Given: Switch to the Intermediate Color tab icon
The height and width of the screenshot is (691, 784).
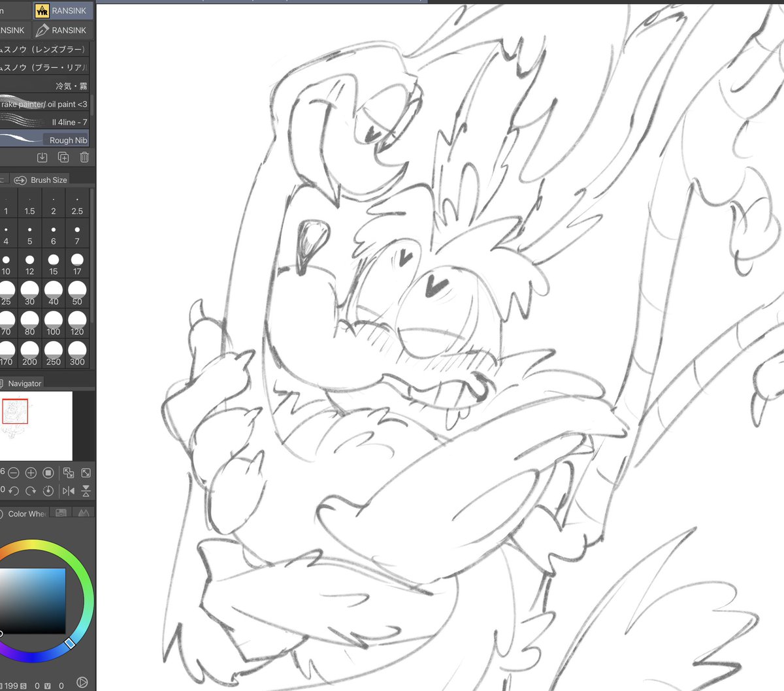Looking at the screenshot, I should 83,513.
